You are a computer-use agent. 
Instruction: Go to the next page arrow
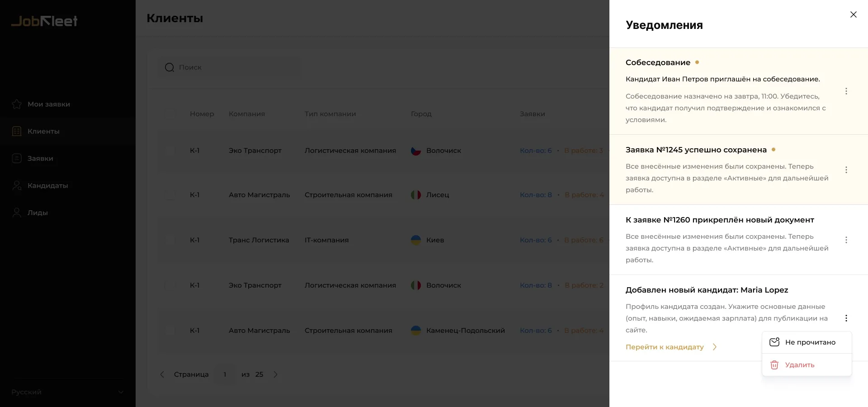tap(275, 374)
